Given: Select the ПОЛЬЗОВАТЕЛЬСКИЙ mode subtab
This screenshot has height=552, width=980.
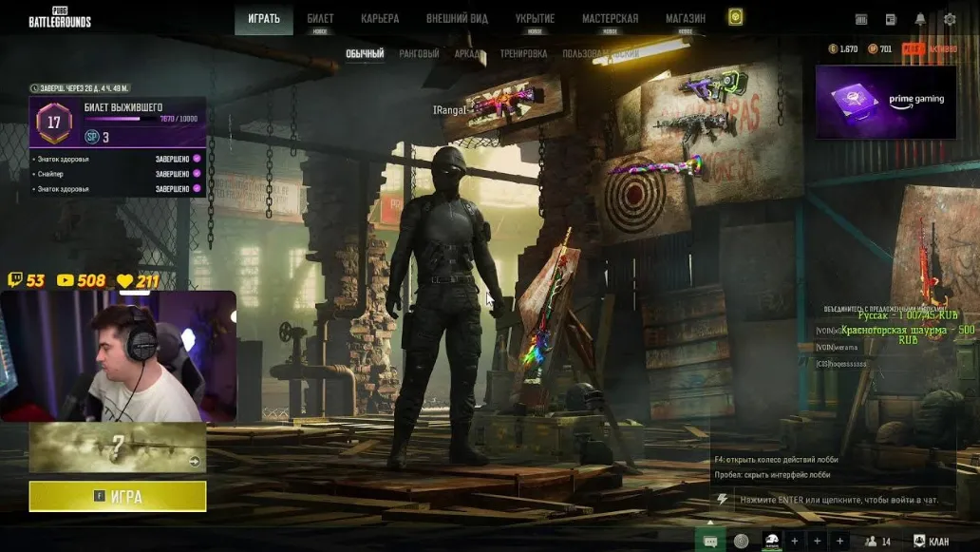Looking at the screenshot, I should tap(600, 54).
